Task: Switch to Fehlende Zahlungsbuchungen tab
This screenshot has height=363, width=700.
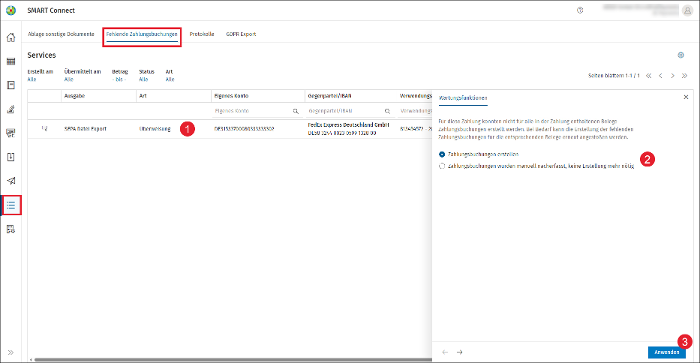Action: 142,34
